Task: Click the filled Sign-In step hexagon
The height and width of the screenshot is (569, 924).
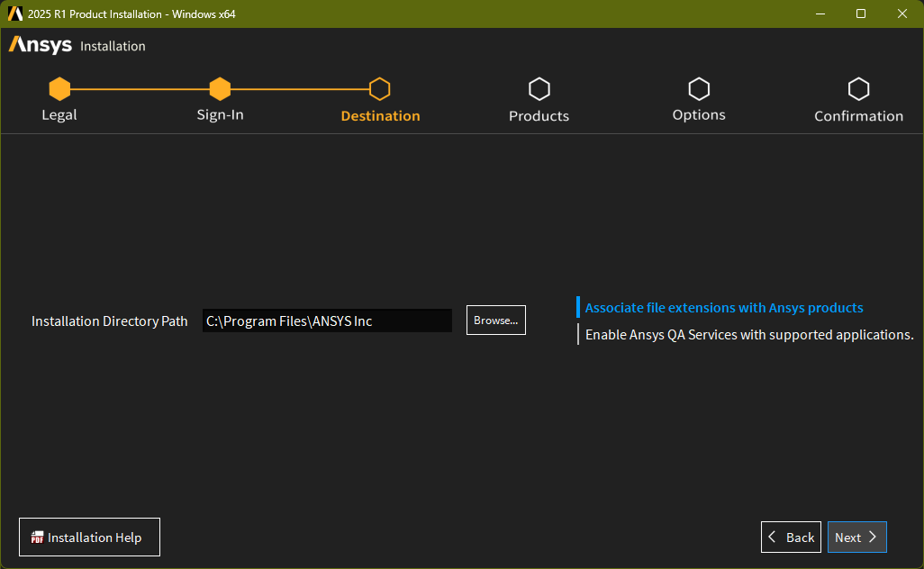Action: (x=220, y=89)
